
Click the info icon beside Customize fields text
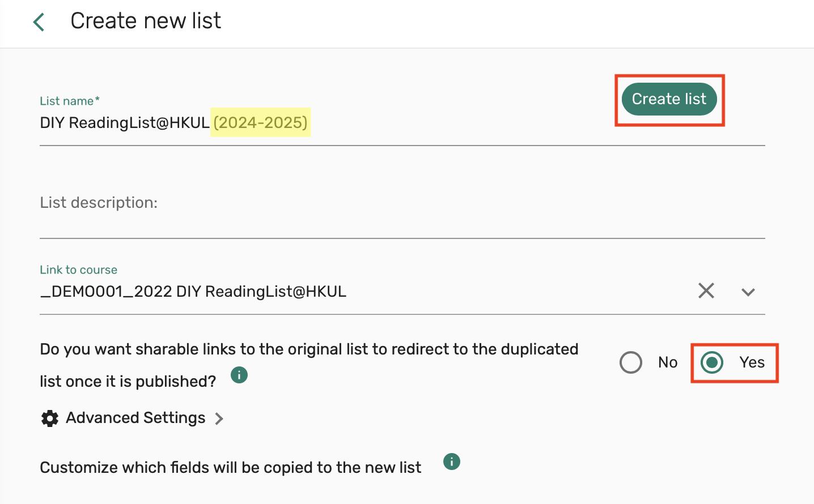click(451, 462)
